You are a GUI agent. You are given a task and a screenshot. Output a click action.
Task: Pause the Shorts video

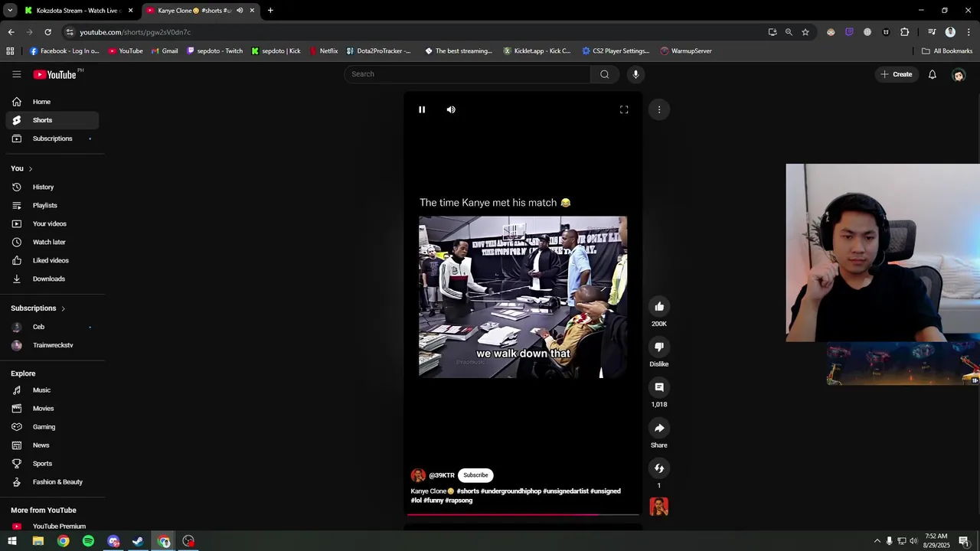[422, 109]
